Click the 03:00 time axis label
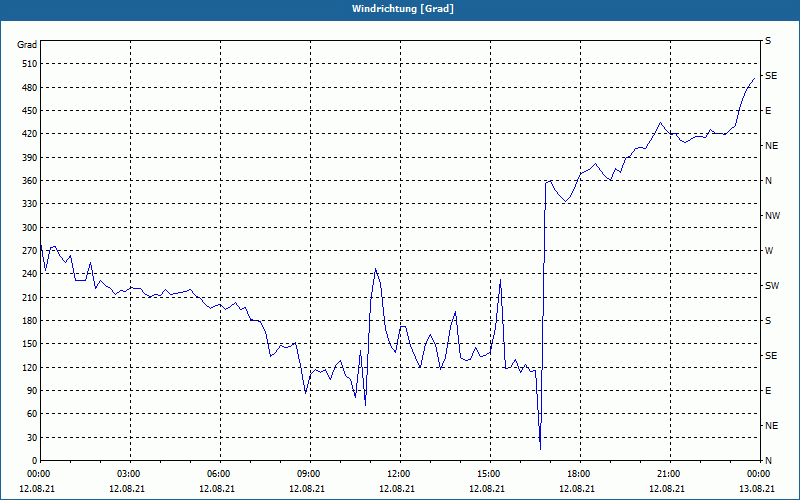The height and width of the screenshot is (500, 800). [x=127, y=473]
